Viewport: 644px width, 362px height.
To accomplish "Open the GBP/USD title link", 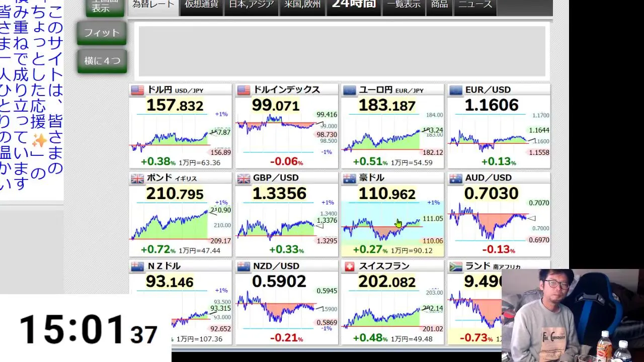I will (x=276, y=177).
